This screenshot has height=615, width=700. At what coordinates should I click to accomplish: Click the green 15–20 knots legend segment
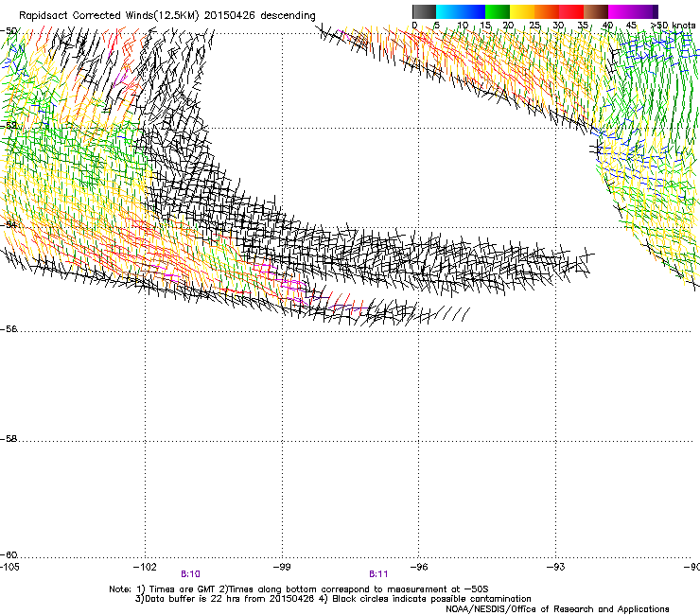point(498,11)
